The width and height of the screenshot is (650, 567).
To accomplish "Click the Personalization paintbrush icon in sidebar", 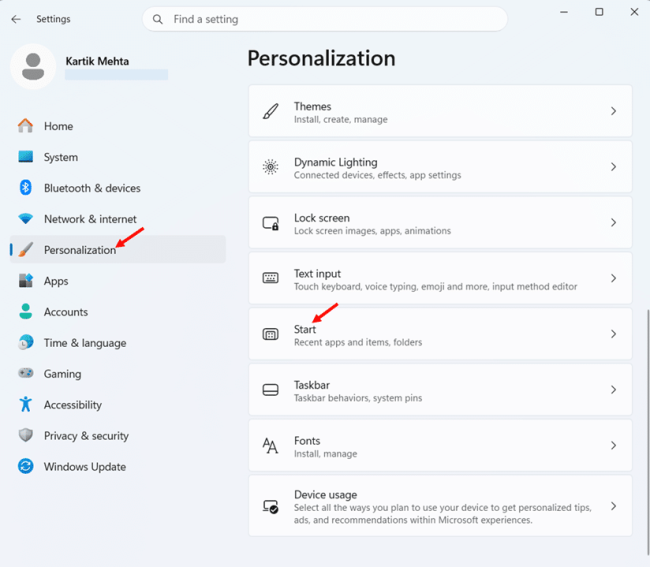I will click(x=25, y=250).
